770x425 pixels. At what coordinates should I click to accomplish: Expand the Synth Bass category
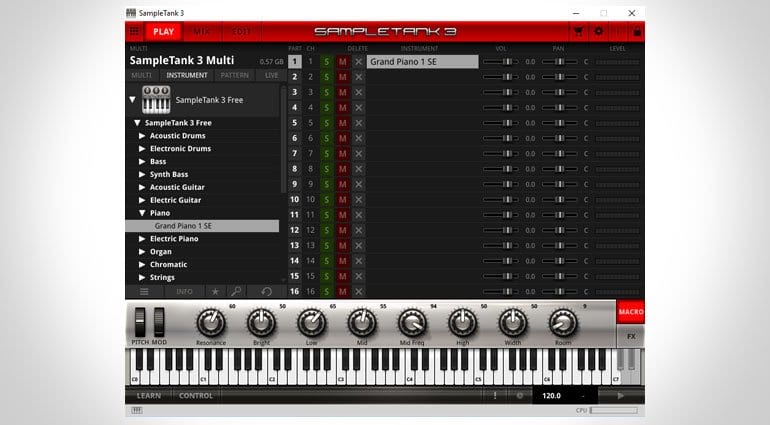(142, 174)
